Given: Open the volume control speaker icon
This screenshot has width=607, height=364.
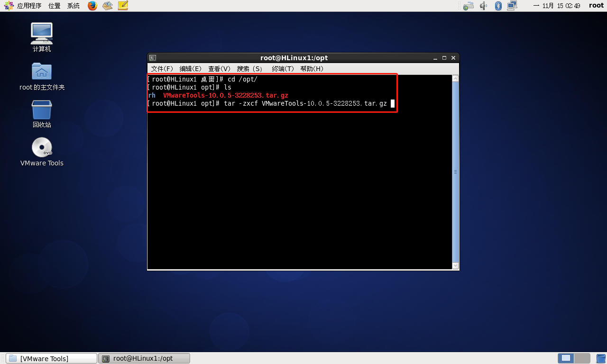Looking at the screenshot, I should pos(484,6).
